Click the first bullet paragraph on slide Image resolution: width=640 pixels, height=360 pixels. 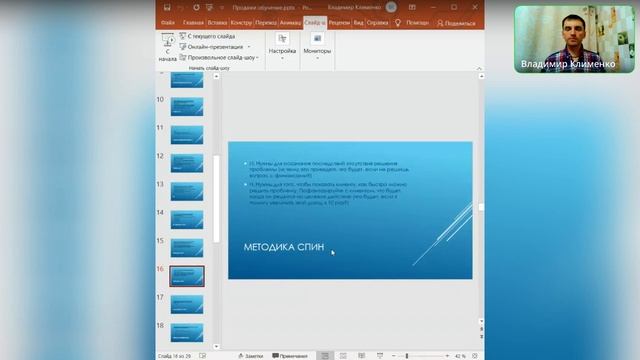click(329, 169)
